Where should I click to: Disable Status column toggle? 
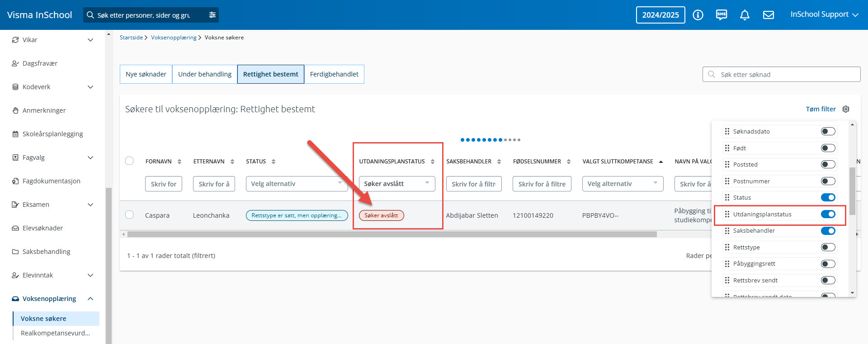(828, 197)
